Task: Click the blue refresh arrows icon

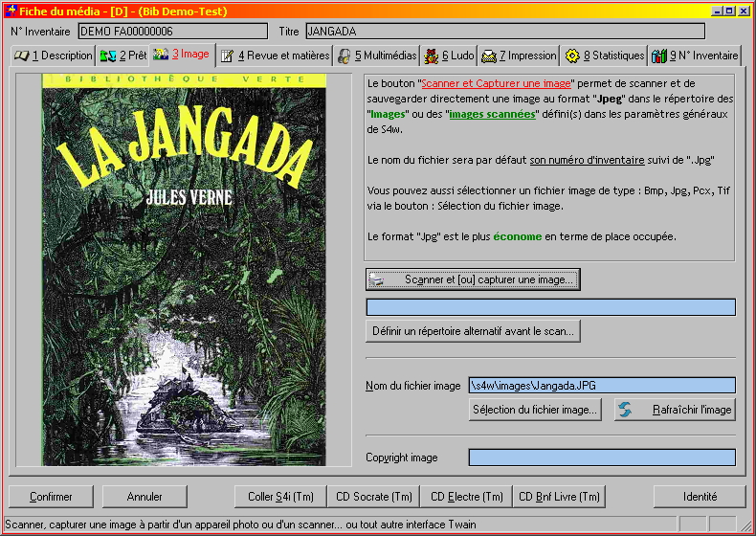Action: coord(625,410)
